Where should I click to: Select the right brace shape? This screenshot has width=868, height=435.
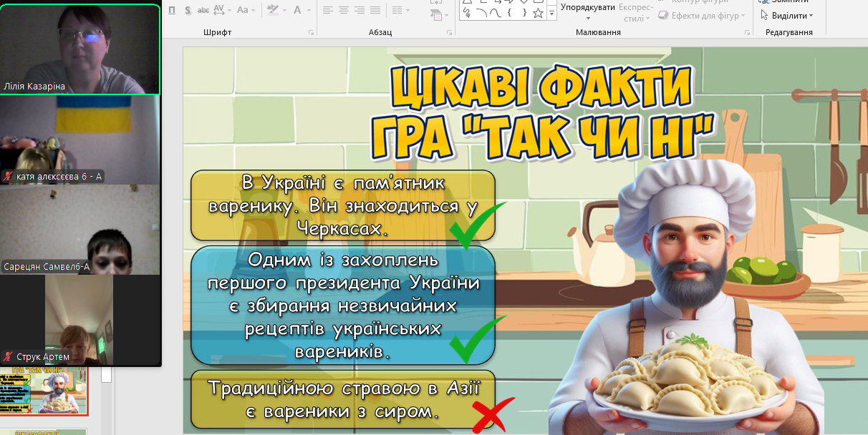point(524,12)
